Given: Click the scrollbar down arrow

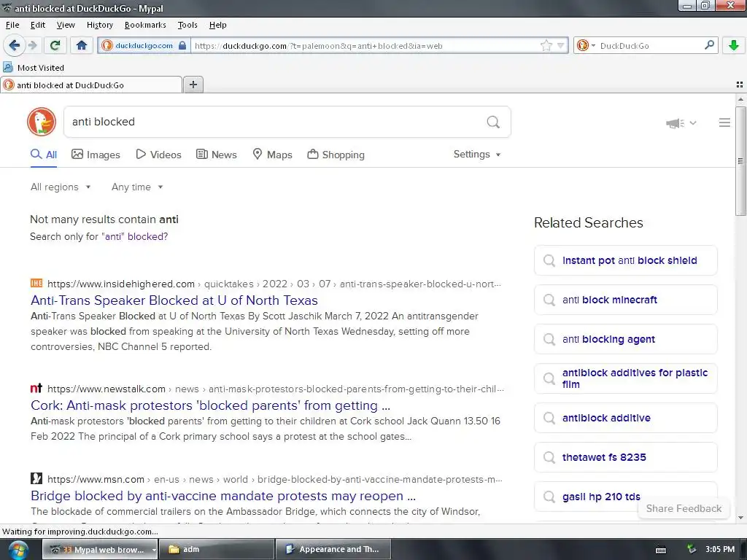Looking at the screenshot, I should point(740,518).
